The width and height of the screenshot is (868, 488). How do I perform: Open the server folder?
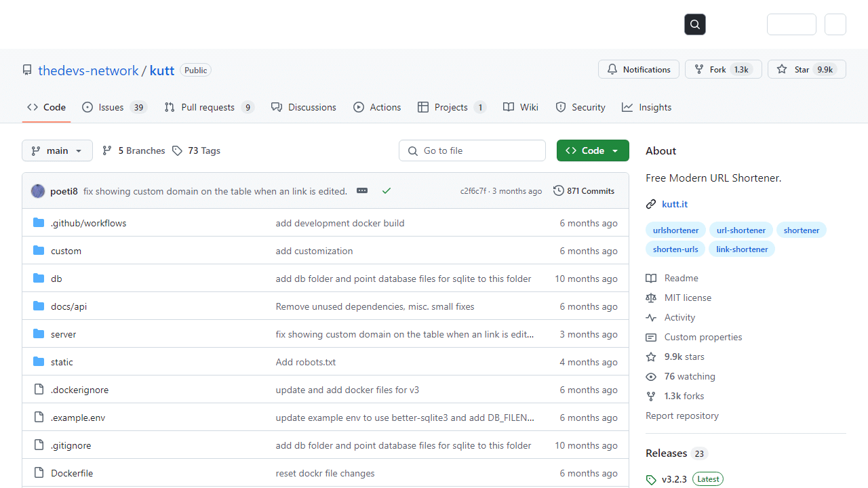pos(63,334)
